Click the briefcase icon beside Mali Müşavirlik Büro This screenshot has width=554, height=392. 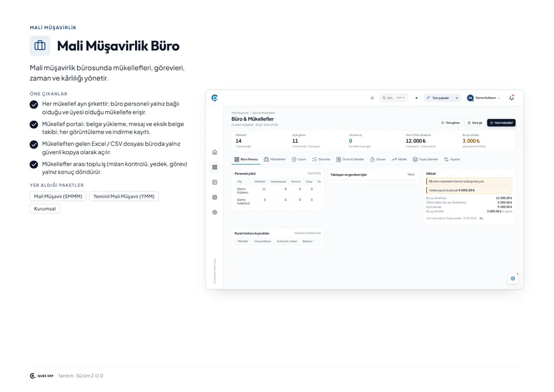click(40, 45)
